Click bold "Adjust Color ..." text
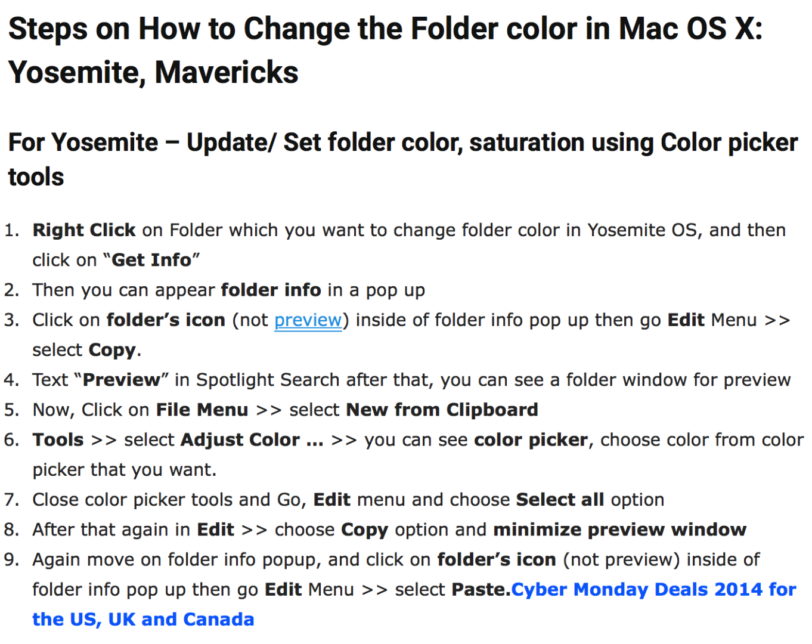 click(252, 440)
